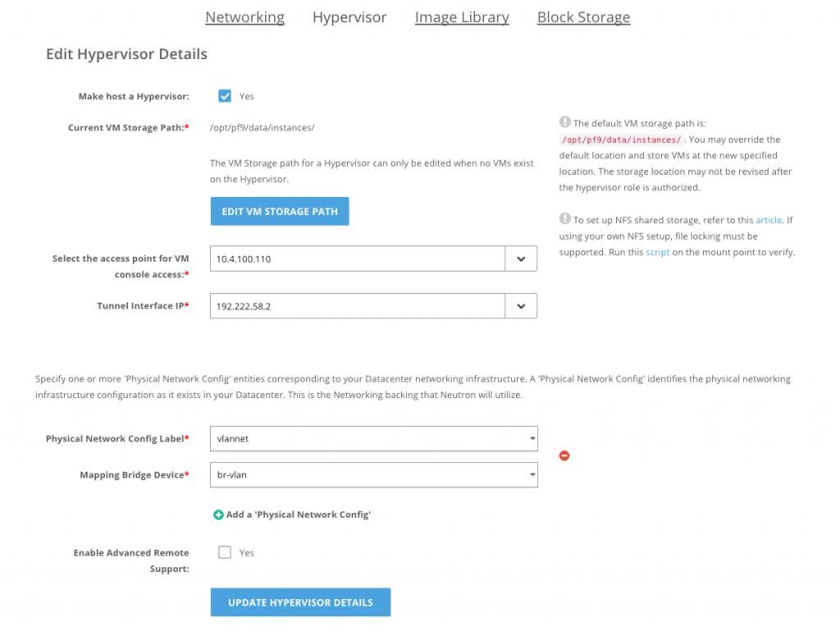
Task: Select the Hypervisor tab
Action: 349,17
